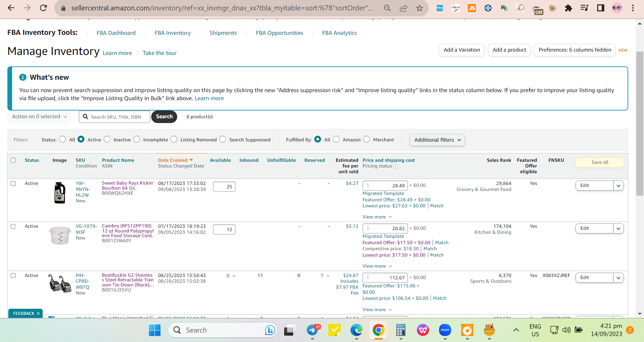The width and height of the screenshot is (644, 342).
Task: Open Edit dropdown arrow for Cambro row
Action: coord(619,228)
